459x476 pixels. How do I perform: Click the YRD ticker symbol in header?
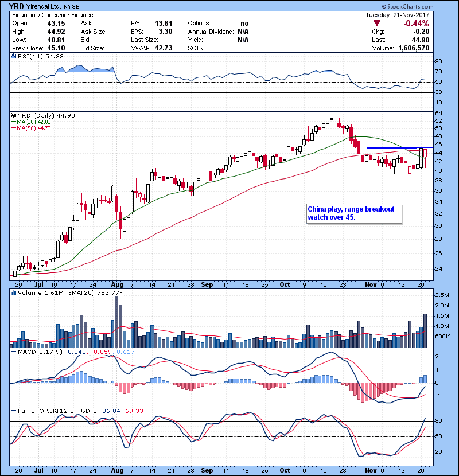coord(17,6)
